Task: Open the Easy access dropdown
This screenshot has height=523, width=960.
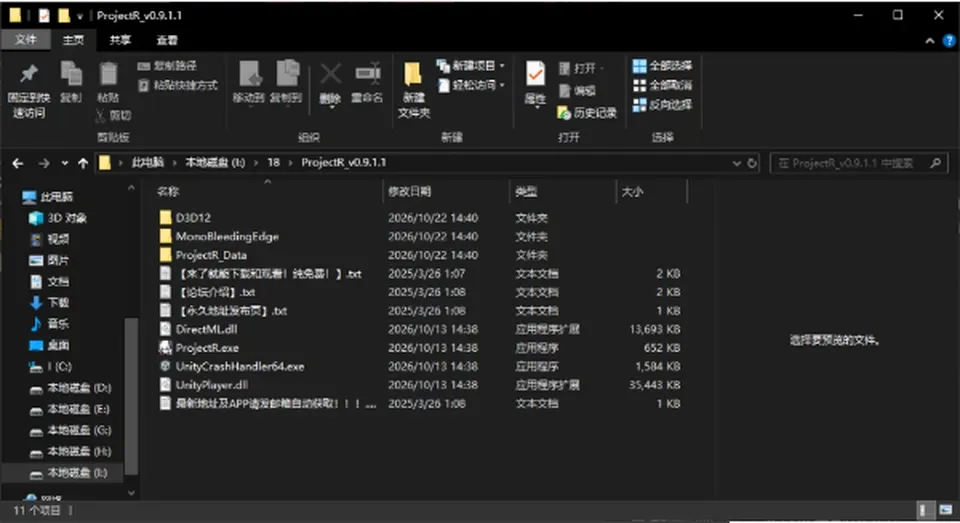Action: tap(471, 85)
